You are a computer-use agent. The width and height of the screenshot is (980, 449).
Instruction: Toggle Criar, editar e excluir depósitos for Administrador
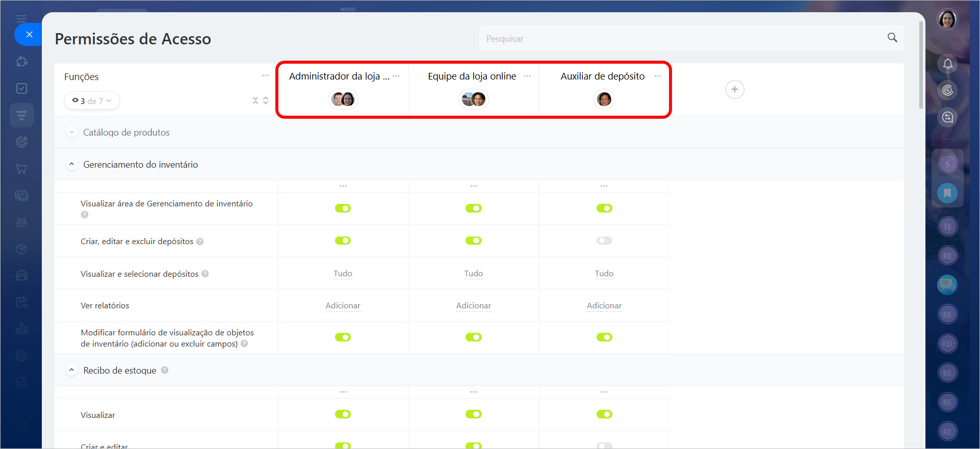click(343, 241)
